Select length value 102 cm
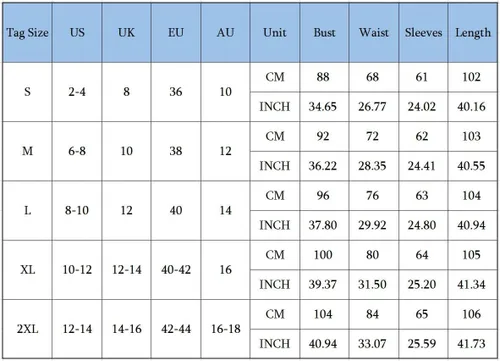The image size is (500, 361). coord(471,77)
